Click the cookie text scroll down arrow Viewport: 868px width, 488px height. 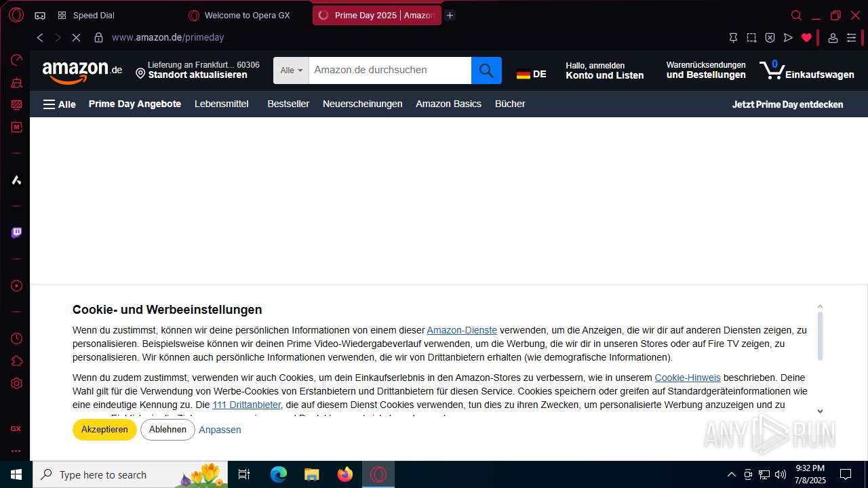point(820,411)
